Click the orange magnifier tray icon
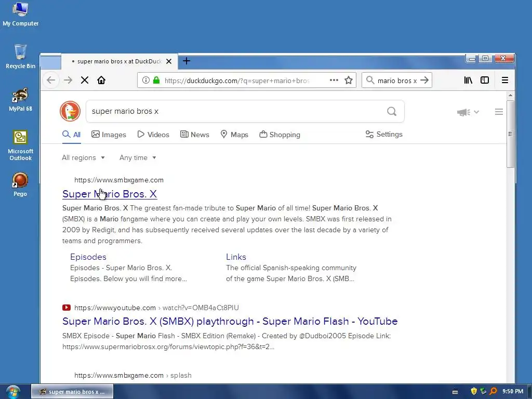Viewport: 532px width, 399px height. 494,391
